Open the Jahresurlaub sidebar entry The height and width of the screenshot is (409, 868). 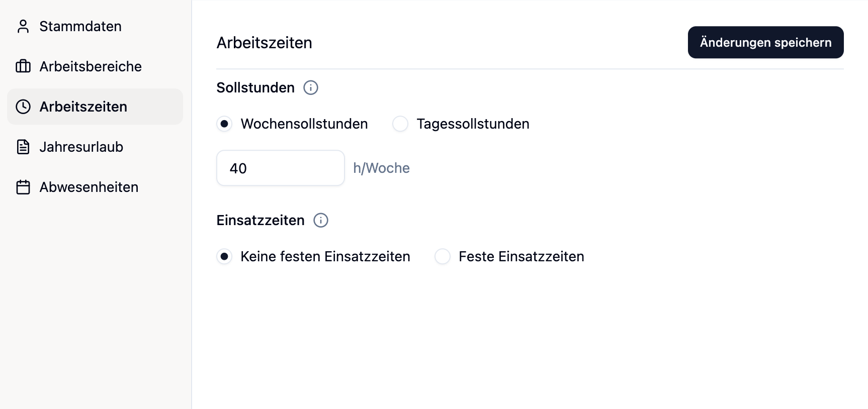pos(81,147)
